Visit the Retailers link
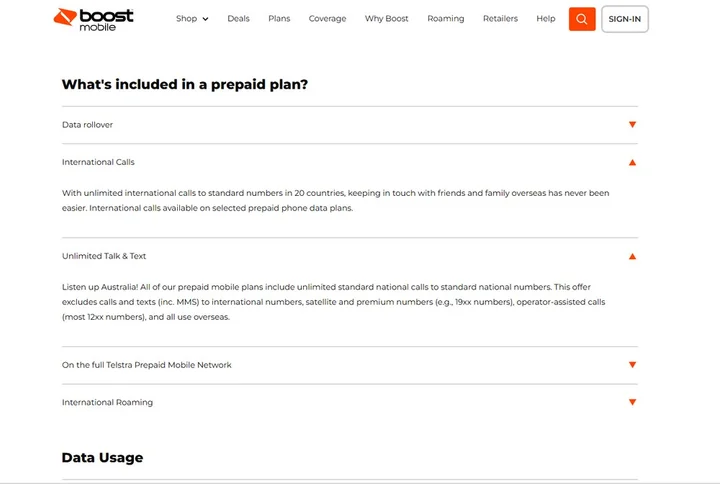720x484 pixels. [x=500, y=19]
